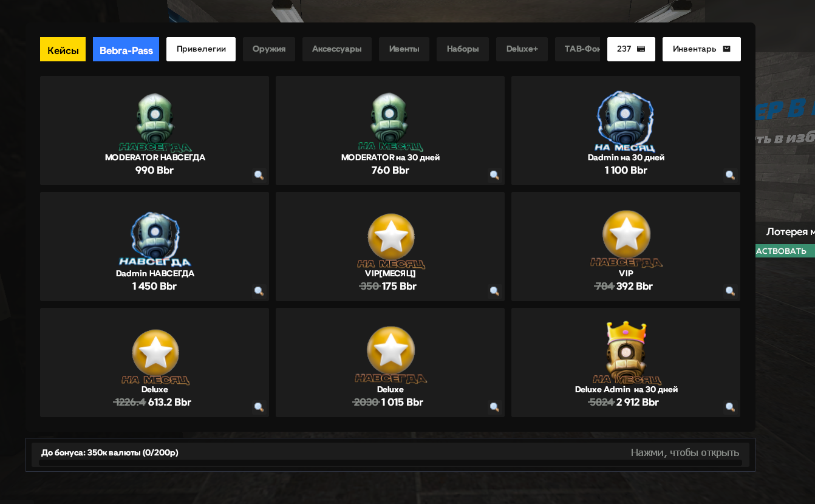
Task: Open the cut-off TAB-Фон tab
Action: click(578, 49)
